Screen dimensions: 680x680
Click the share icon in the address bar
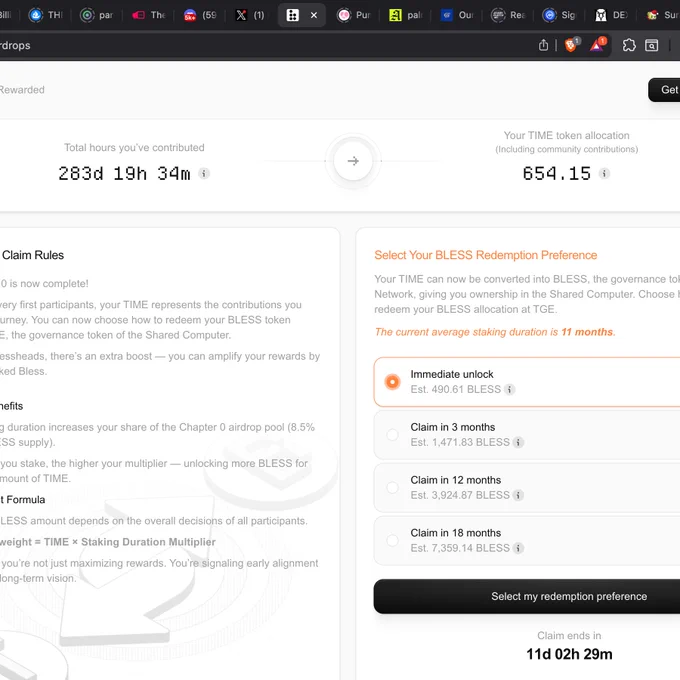[543, 45]
